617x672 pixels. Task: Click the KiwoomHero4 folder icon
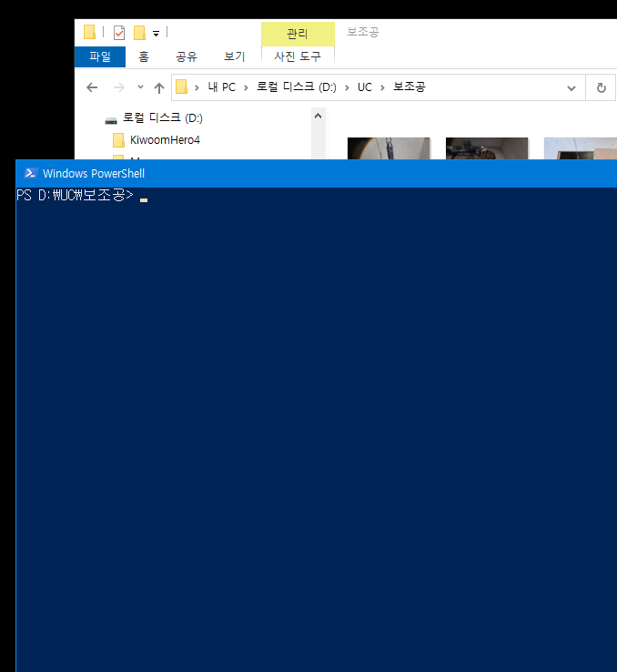[x=118, y=140]
